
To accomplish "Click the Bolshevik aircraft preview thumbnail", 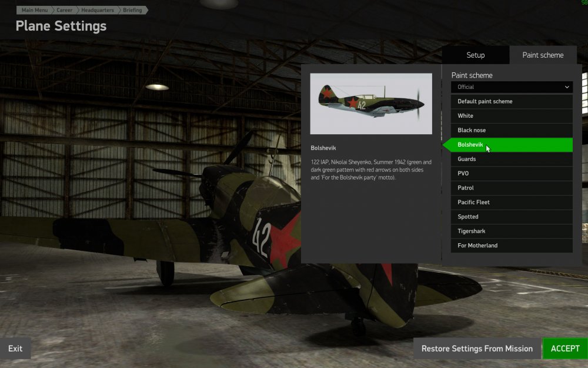I will (x=371, y=104).
